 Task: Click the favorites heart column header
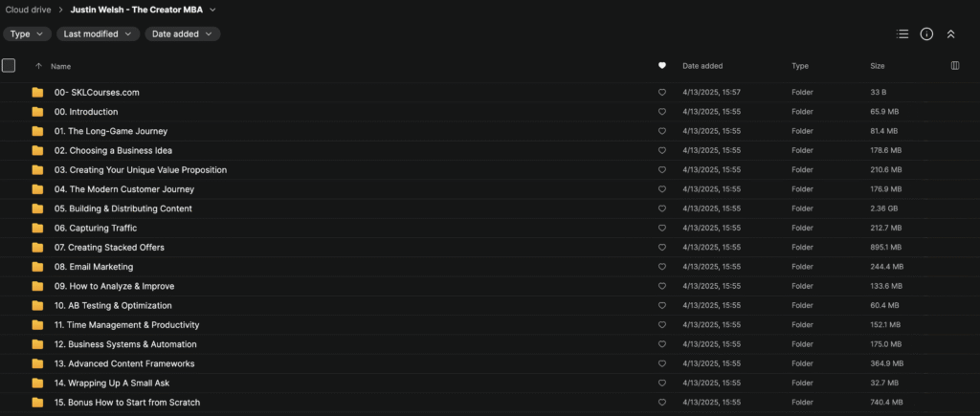[x=661, y=66]
